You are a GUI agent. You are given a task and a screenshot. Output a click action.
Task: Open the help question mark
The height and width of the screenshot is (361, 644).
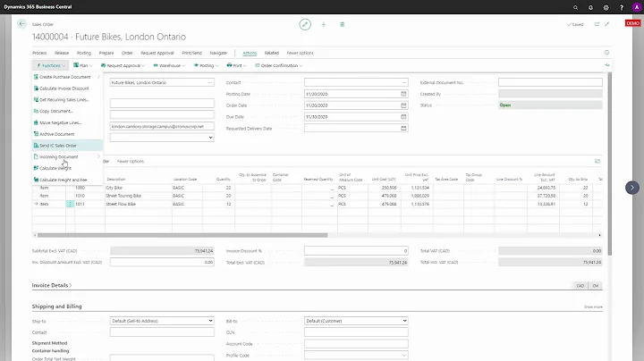[x=622, y=7]
